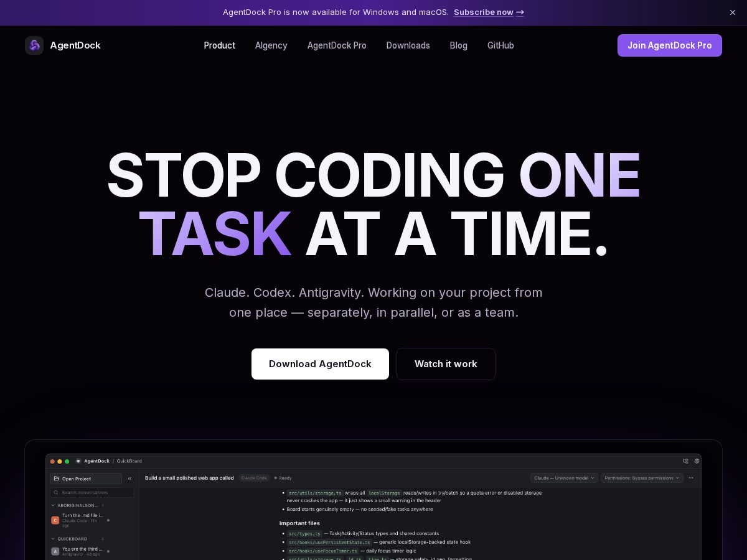747x560 pixels.
Task: Go to the AIgency nav item
Action: (271, 45)
